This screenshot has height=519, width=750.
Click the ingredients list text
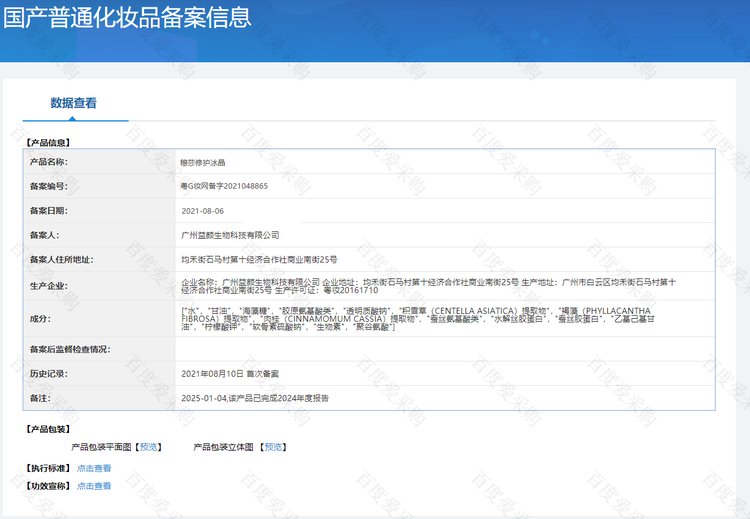(418, 319)
